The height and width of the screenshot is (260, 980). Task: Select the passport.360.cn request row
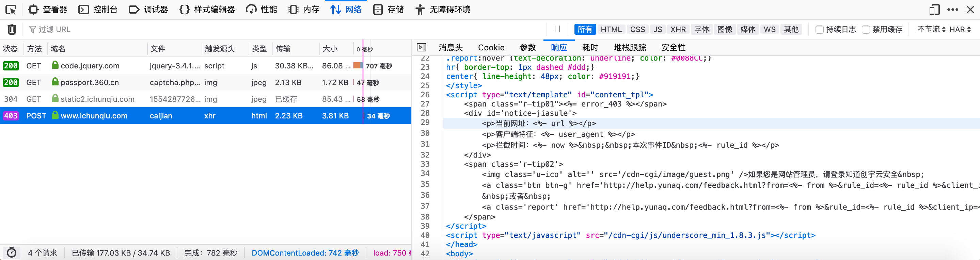(x=205, y=82)
